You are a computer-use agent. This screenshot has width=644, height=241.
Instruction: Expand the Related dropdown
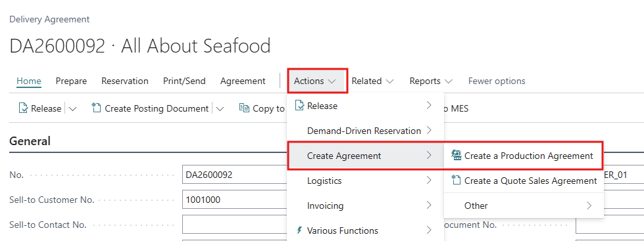pos(372,81)
